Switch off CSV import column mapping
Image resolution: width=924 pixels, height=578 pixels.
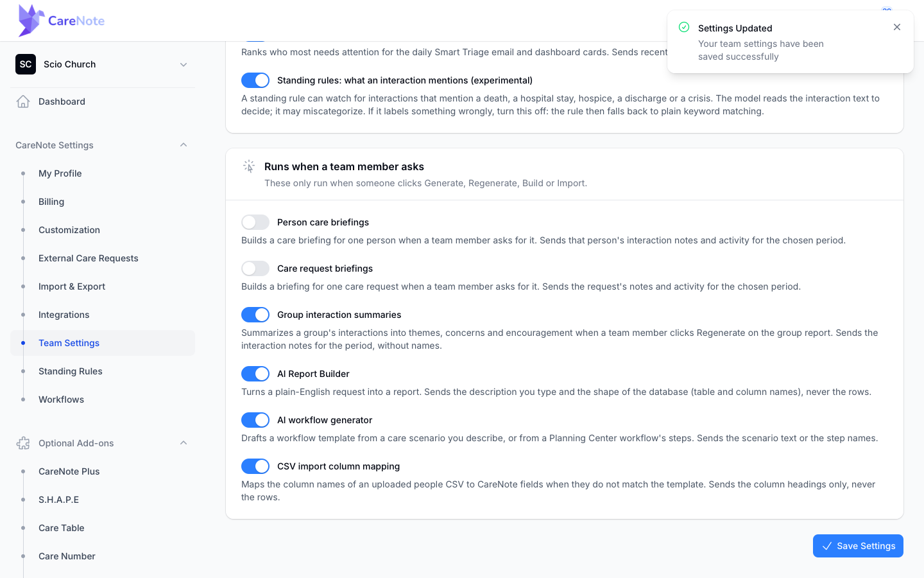pyautogui.click(x=255, y=466)
